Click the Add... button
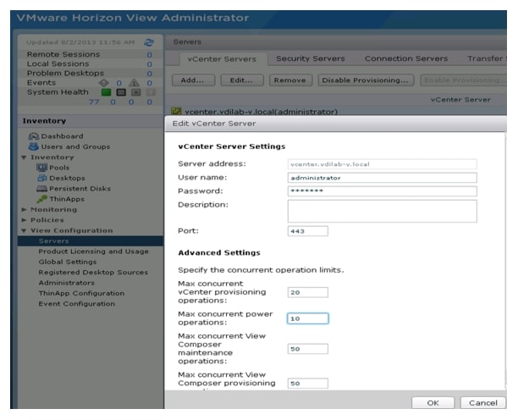 [193, 80]
